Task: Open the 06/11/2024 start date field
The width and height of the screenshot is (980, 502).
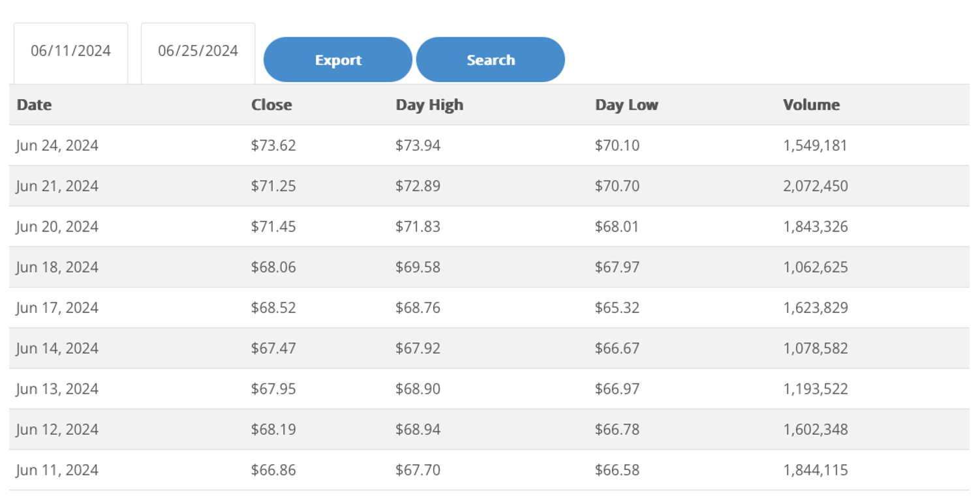Action: click(x=70, y=52)
